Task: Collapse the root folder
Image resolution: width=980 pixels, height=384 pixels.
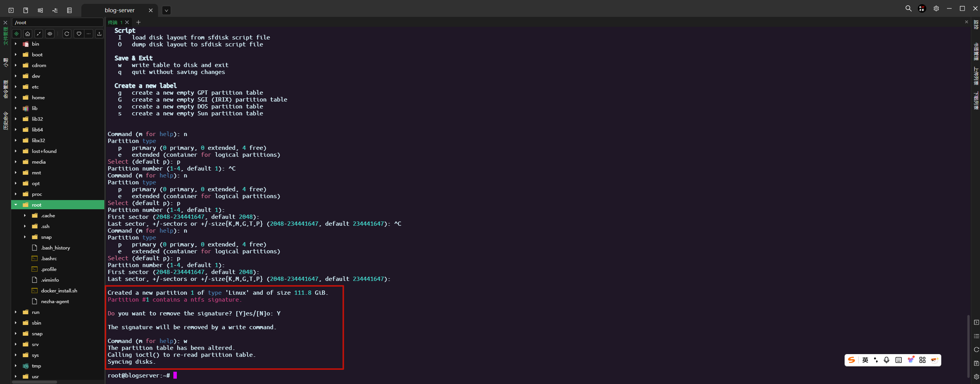Action: (16, 205)
